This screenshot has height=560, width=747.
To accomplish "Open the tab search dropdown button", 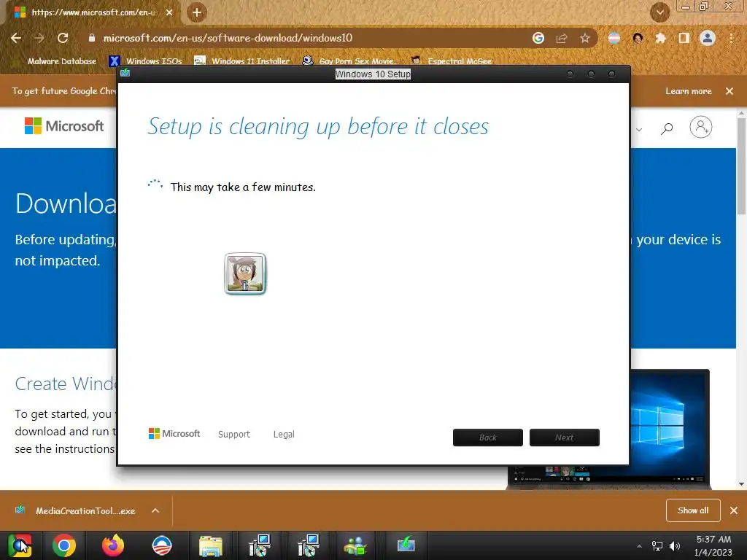I will point(659,13).
